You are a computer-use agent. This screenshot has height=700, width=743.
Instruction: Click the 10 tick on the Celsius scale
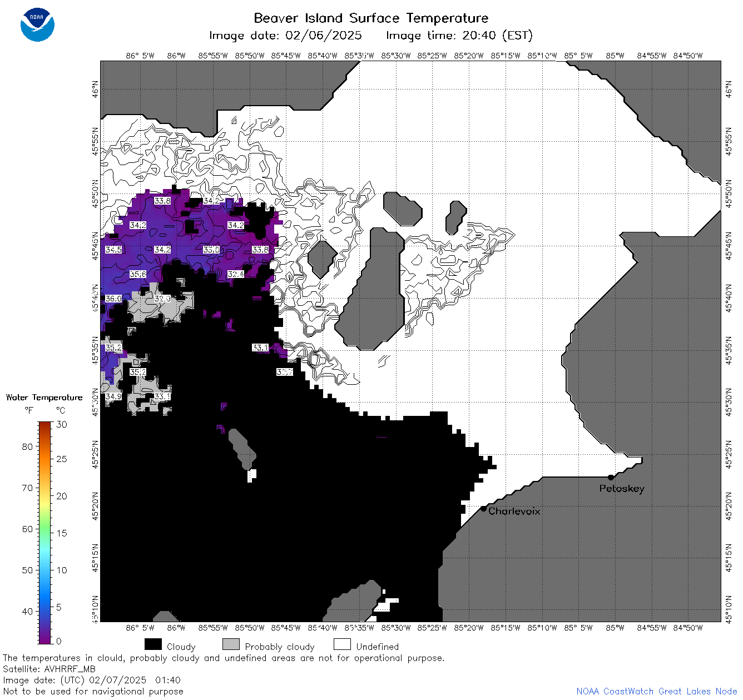(x=62, y=570)
